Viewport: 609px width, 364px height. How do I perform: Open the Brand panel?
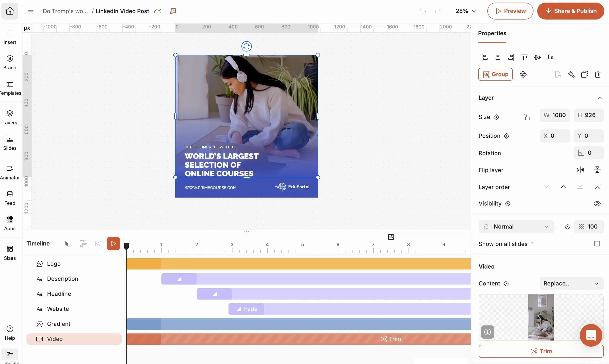10,62
